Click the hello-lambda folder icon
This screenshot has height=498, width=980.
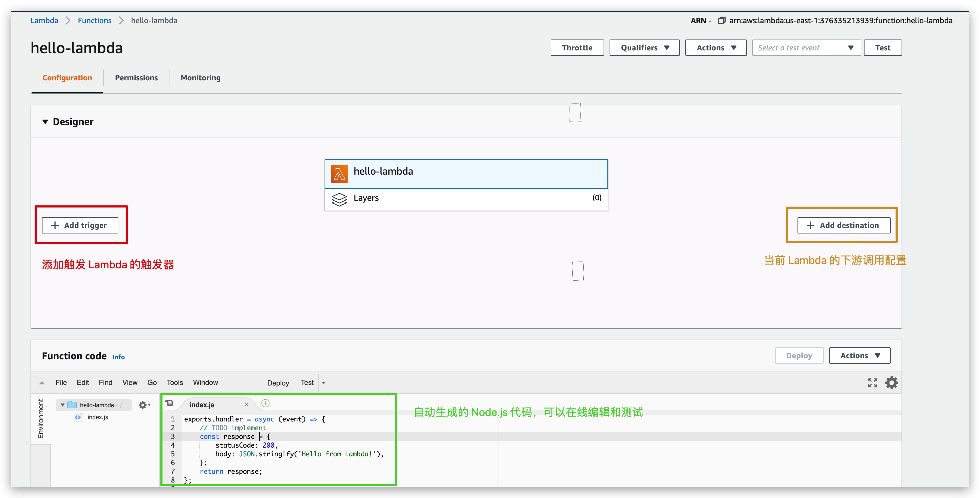point(72,405)
